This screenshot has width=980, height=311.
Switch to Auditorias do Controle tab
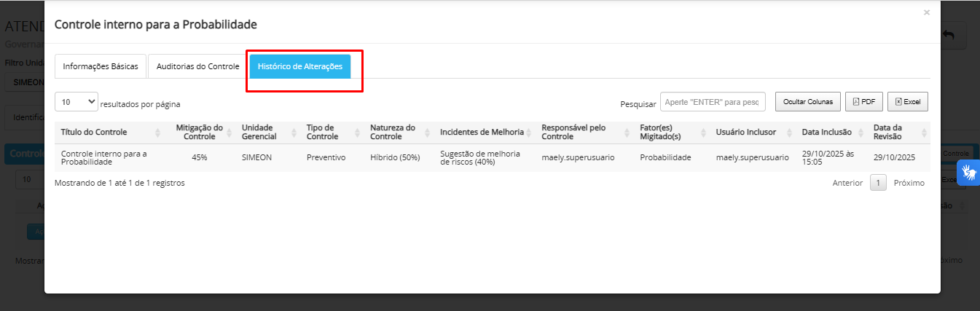197,66
